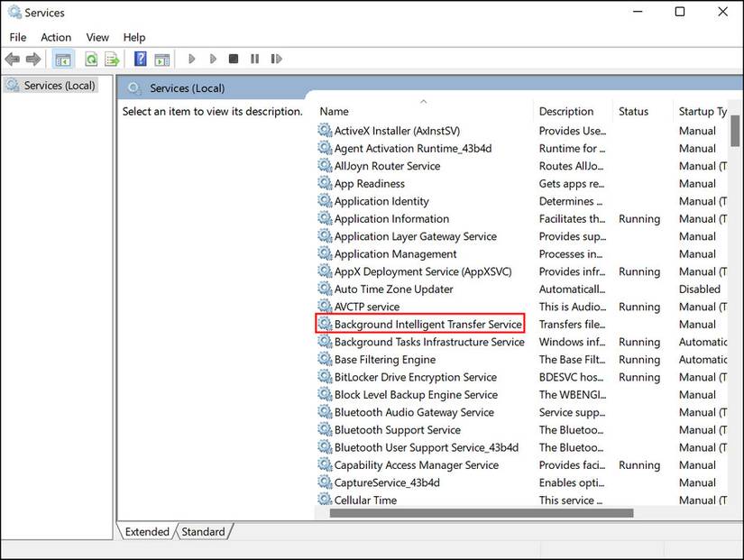Select Capability Access Manager Service
This screenshot has height=560, width=744.
tap(416, 464)
